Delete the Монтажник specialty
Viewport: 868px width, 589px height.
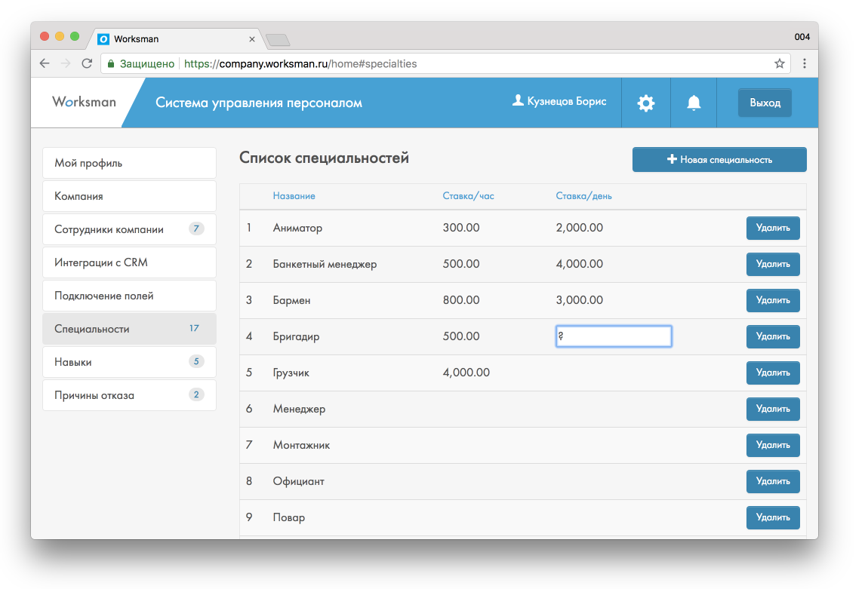773,445
